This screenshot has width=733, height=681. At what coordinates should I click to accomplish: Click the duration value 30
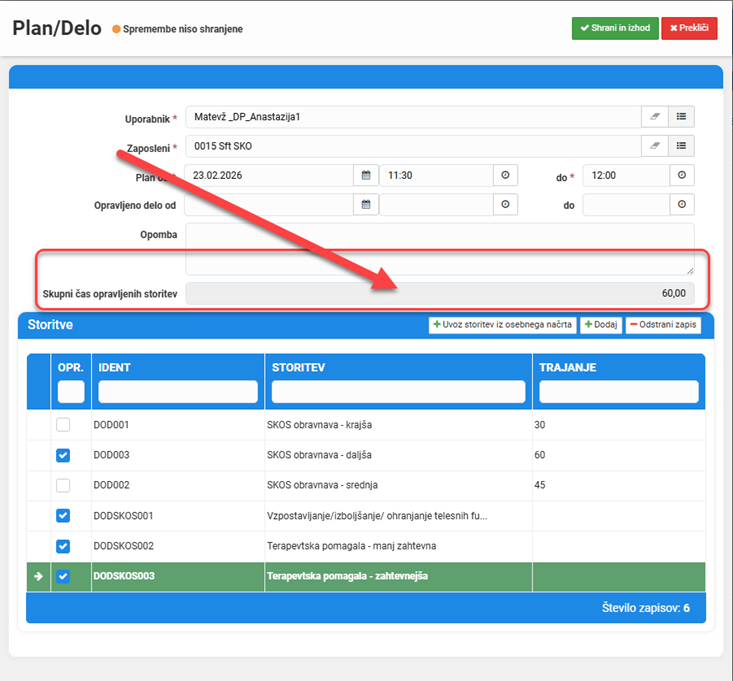(x=539, y=425)
